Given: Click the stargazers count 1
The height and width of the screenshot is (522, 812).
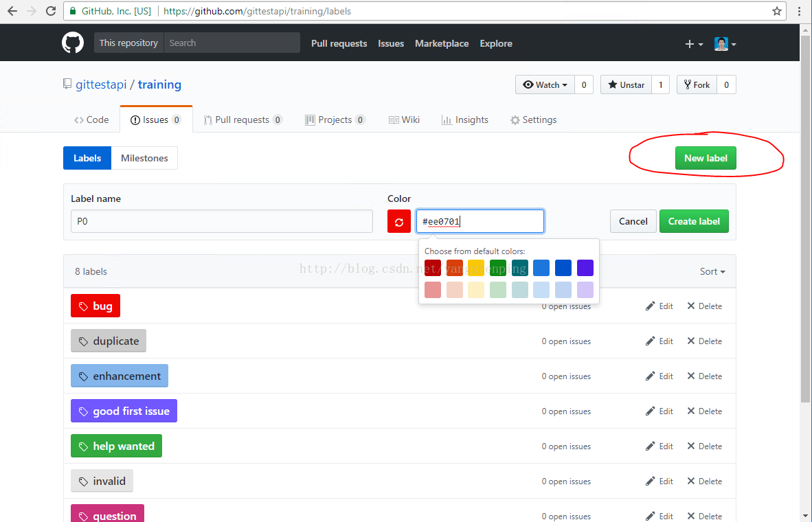Looking at the screenshot, I should [660, 84].
